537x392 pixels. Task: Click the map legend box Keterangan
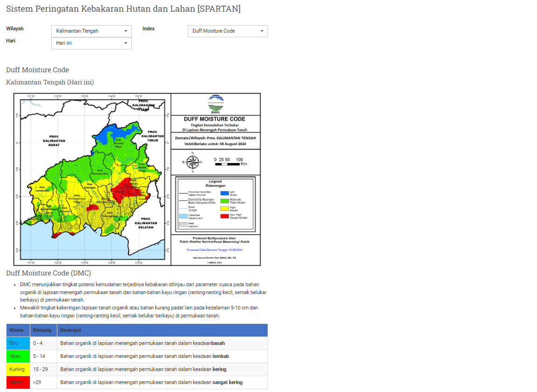tap(215, 204)
